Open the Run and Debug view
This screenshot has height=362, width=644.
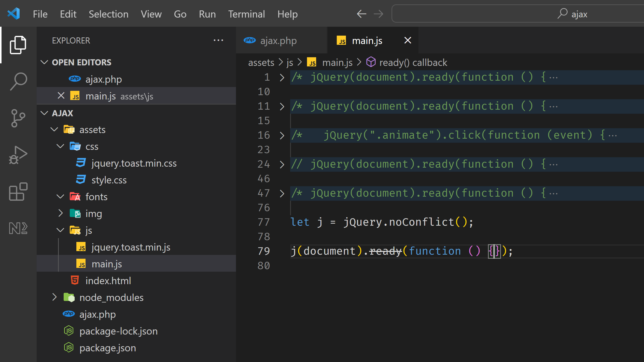click(x=18, y=155)
